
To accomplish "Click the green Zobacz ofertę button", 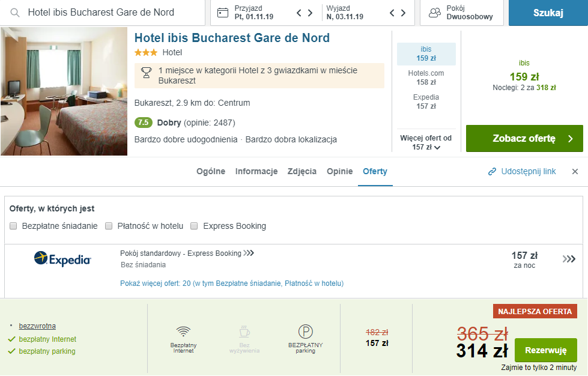I will tap(524, 139).
